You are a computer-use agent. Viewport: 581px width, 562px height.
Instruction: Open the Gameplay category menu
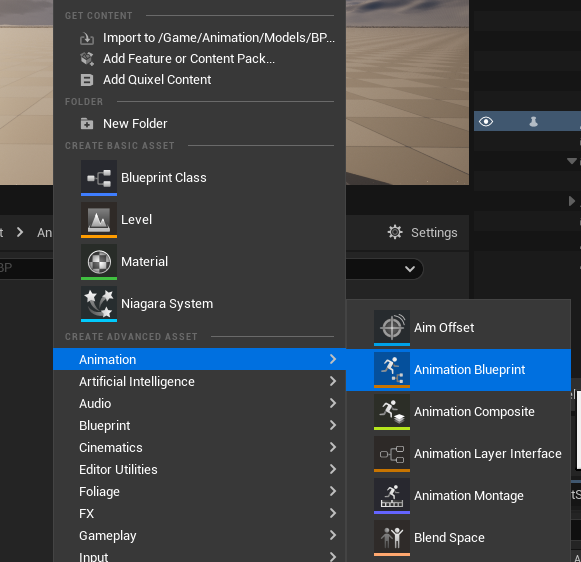(199, 535)
